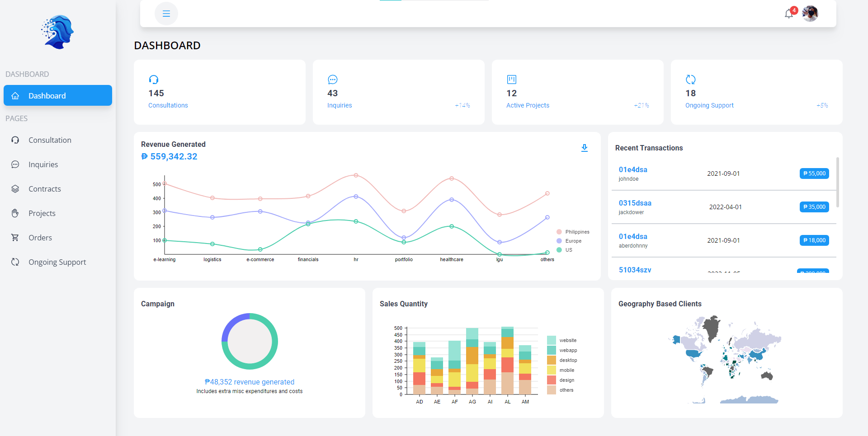Click the Campaign donut chart
868x436 pixels.
(250, 341)
